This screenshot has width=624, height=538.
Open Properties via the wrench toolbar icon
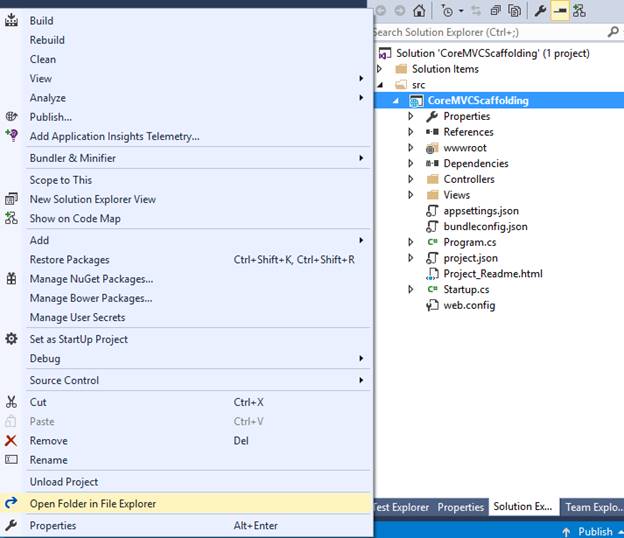[x=540, y=11]
